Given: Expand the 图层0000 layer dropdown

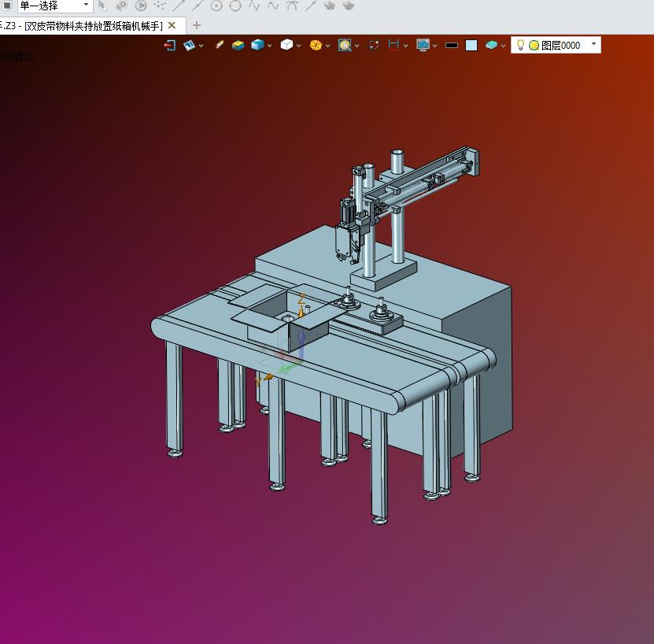Looking at the screenshot, I should tap(593, 45).
